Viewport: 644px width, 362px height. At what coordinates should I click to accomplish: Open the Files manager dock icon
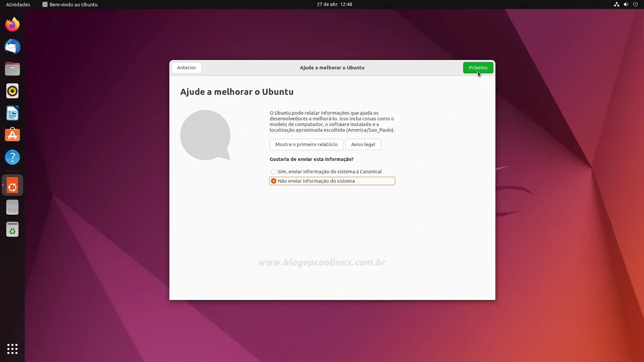tap(12, 69)
